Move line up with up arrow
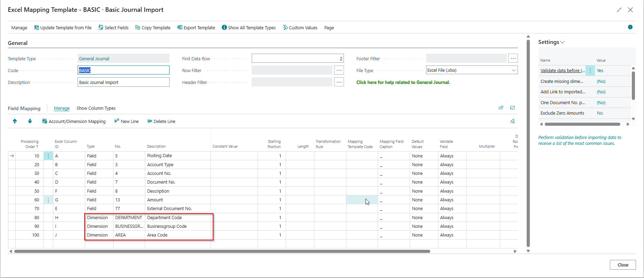Screen dimensions: 644x278 pos(15,121)
